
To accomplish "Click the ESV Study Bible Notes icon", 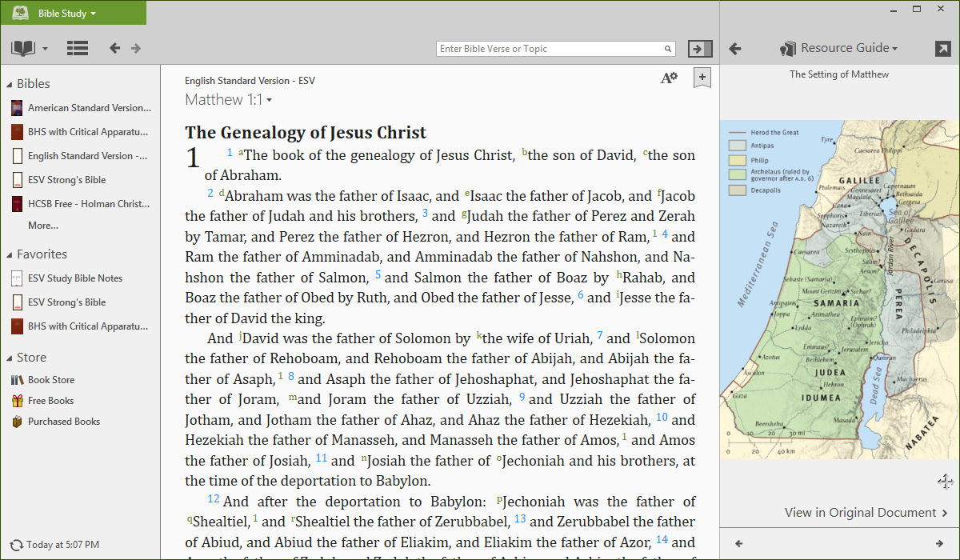I will (x=17, y=278).
